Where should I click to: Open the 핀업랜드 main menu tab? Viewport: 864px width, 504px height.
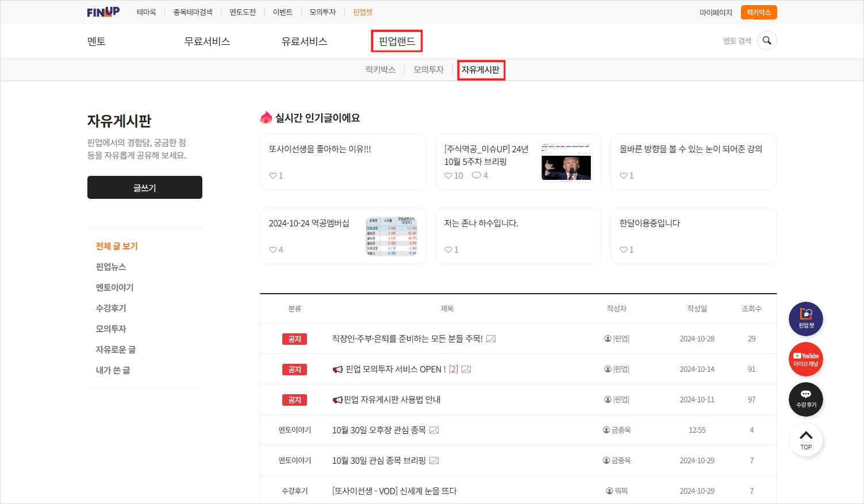click(x=397, y=41)
